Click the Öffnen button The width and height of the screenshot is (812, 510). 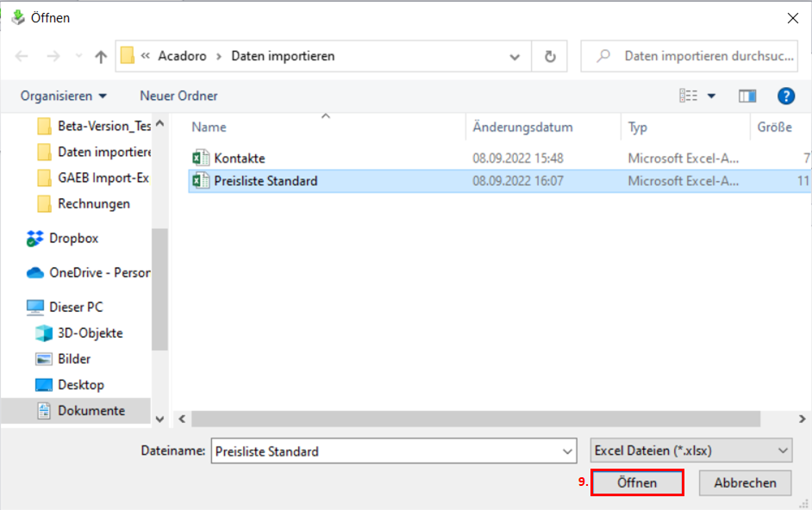[x=637, y=483]
